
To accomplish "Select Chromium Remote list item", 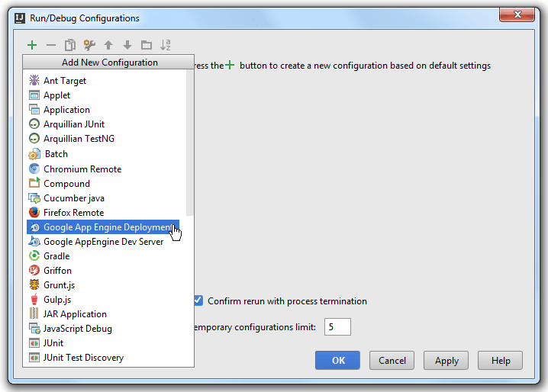I will [x=82, y=169].
